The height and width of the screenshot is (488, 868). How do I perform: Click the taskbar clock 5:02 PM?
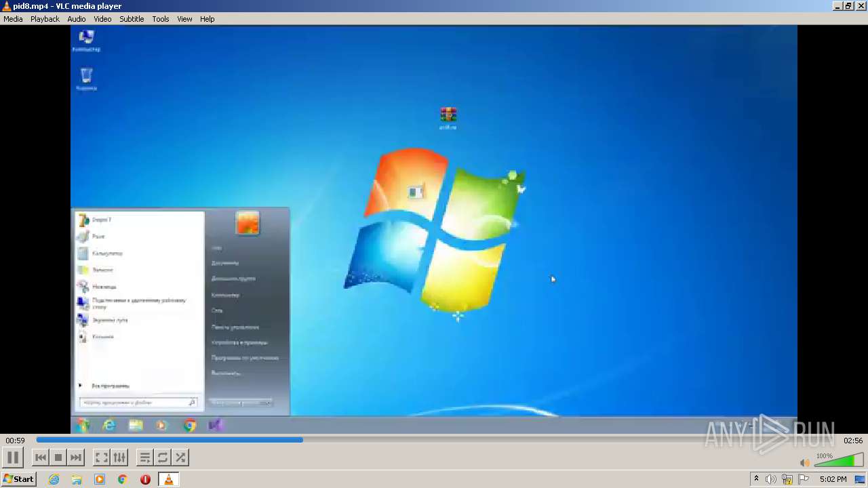point(833,479)
